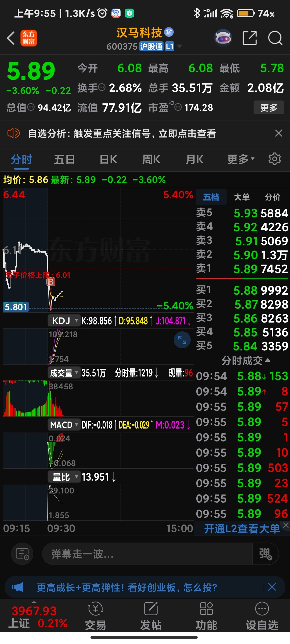Tap the 弹幕走一波 input field
Image resolution: width=290 pixels, height=644 pixels.
pos(147,554)
